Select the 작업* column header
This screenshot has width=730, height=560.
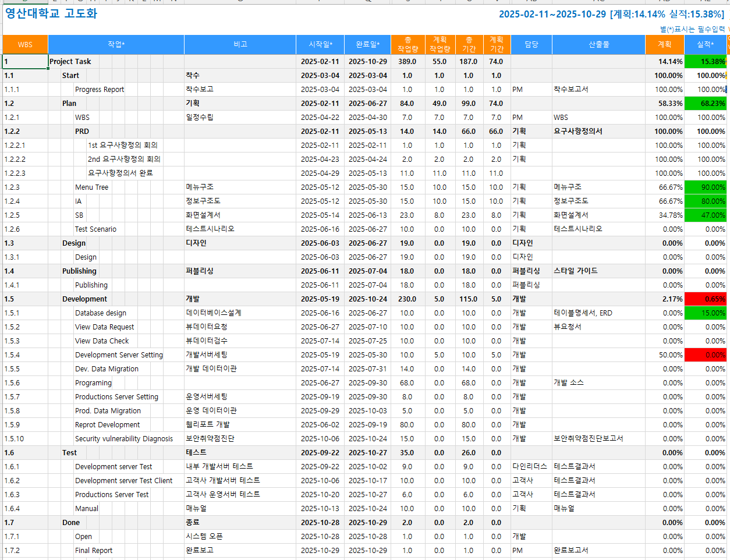click(116, 44)
